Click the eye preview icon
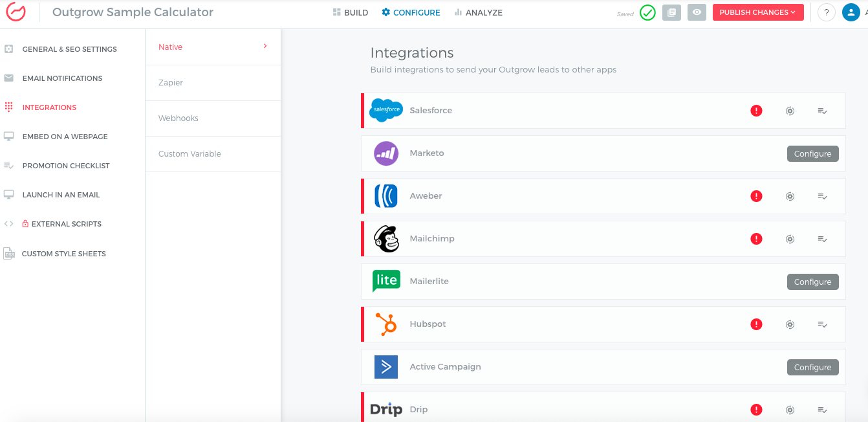The image size is (868, 422). (x=697, y=12)
